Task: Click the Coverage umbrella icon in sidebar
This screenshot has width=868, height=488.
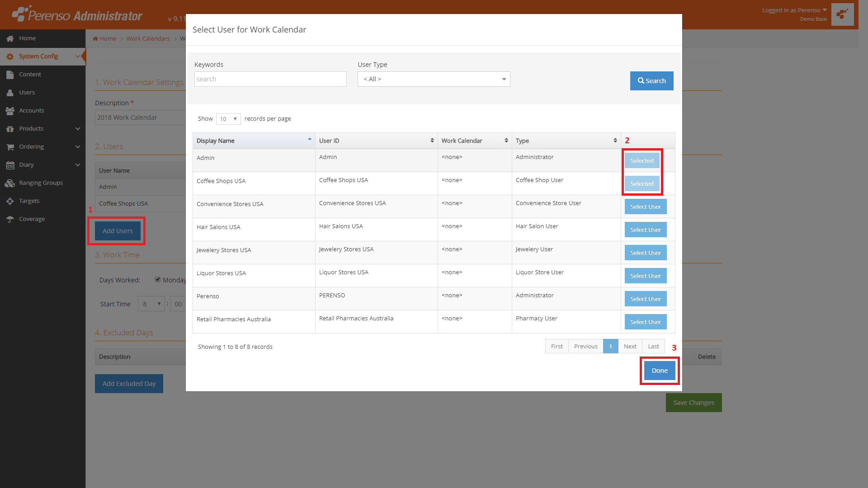Action: (x=10, y=219)
